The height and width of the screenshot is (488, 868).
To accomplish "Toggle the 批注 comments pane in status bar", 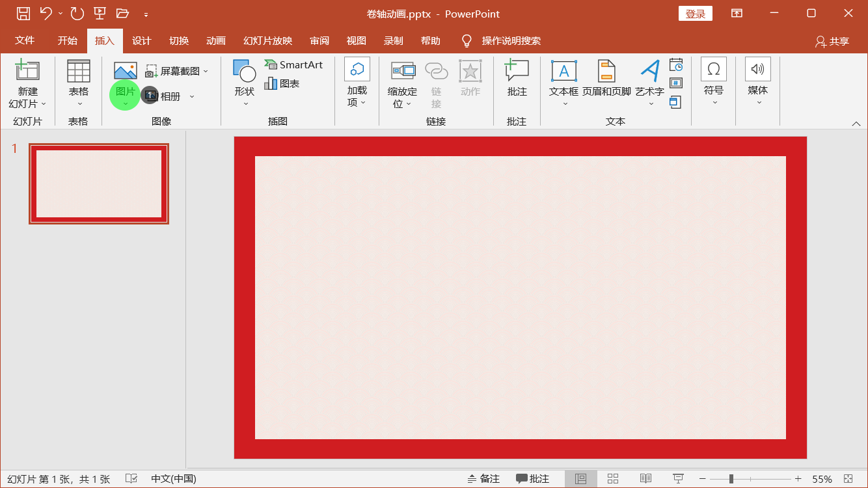I will point(532,479).
